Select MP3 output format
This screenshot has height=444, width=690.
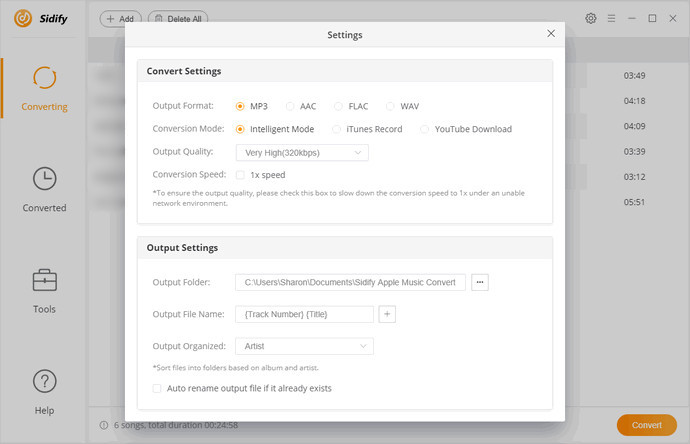tap(240, 106)
